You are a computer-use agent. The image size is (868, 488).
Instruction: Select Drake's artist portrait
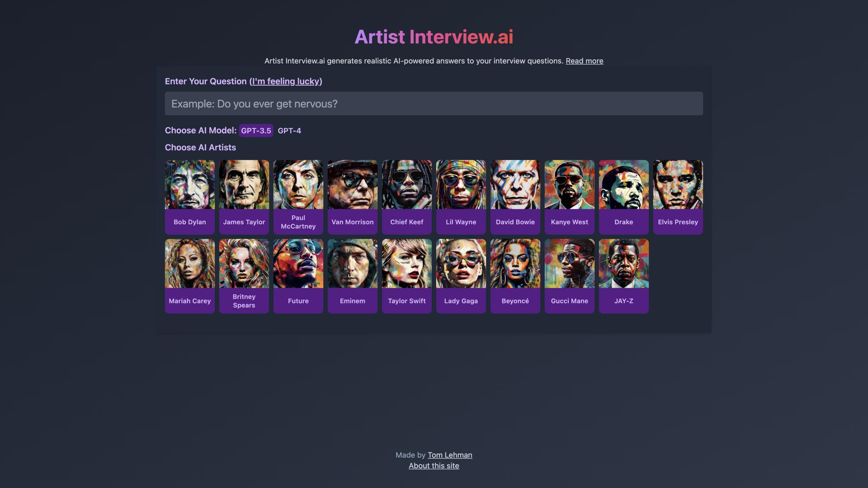[x=623, y=197]
